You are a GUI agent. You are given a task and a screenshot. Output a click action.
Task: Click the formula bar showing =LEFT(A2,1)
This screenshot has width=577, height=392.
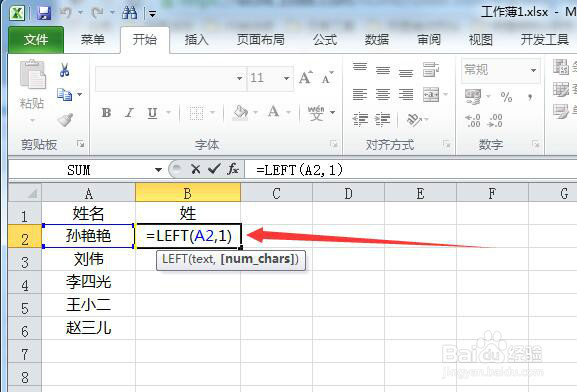(410, 170)
